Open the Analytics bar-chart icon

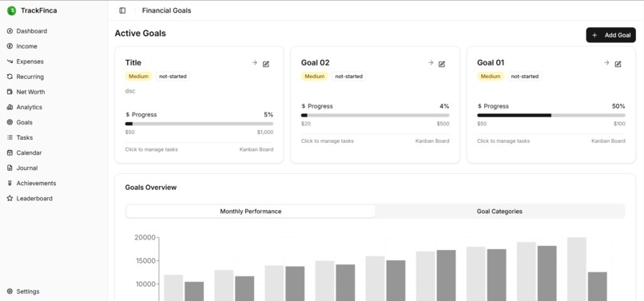point(10,107)
